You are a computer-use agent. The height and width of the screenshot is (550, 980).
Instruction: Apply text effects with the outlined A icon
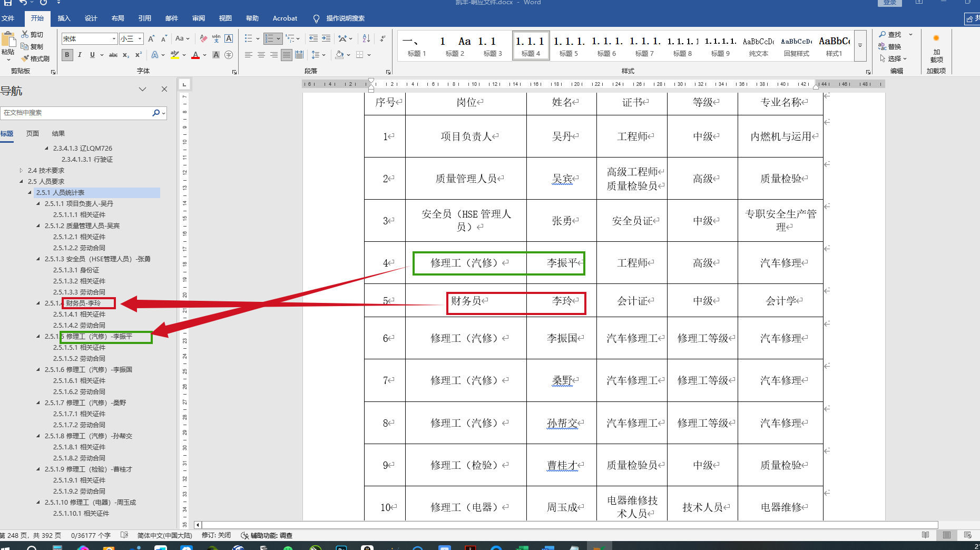(x=155, y=55)
